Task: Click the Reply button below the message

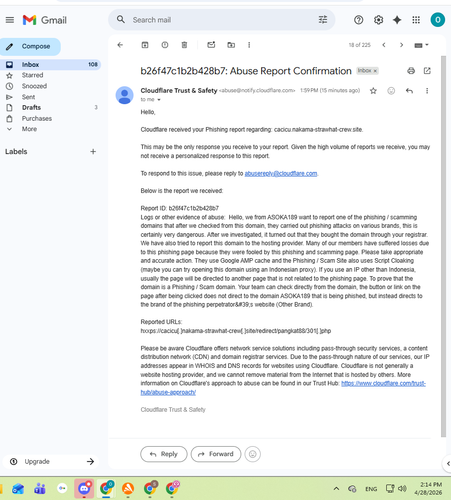Action: [x=164, y=454]
